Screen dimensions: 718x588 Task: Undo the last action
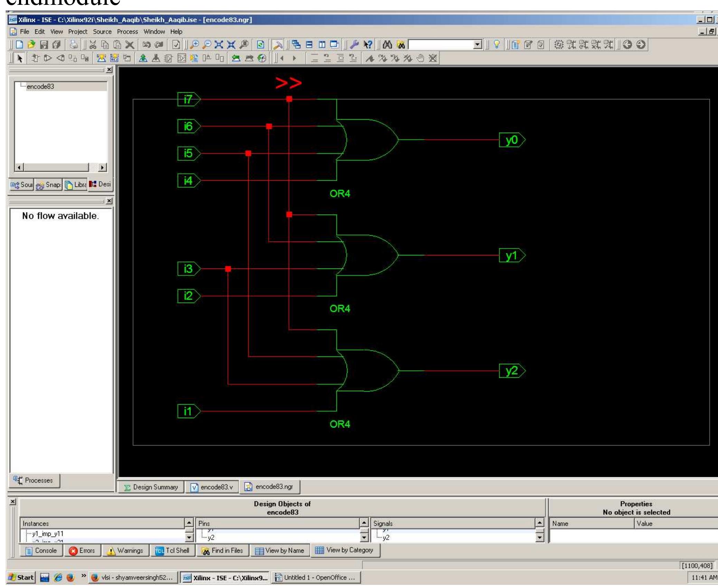tap(147, 44)
